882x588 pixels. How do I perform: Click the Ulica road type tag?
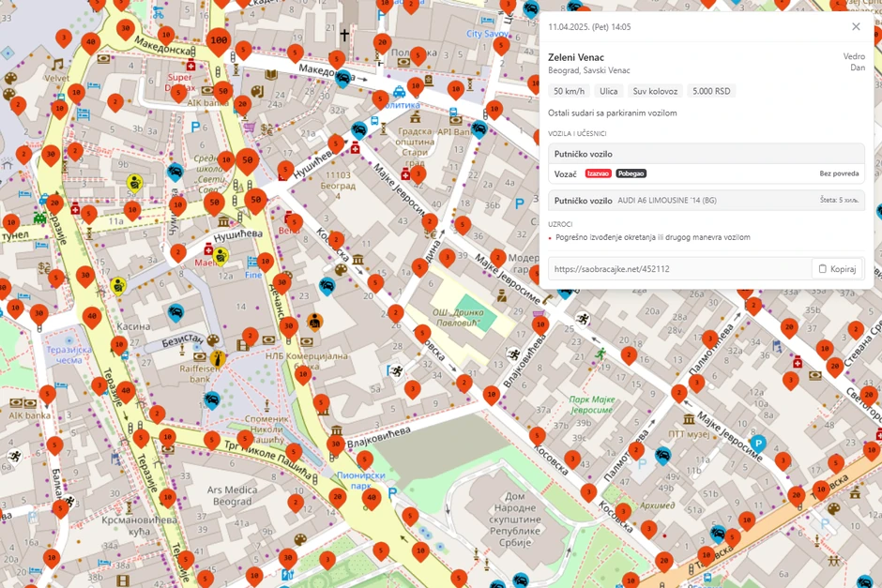click(x=608, y=91)
